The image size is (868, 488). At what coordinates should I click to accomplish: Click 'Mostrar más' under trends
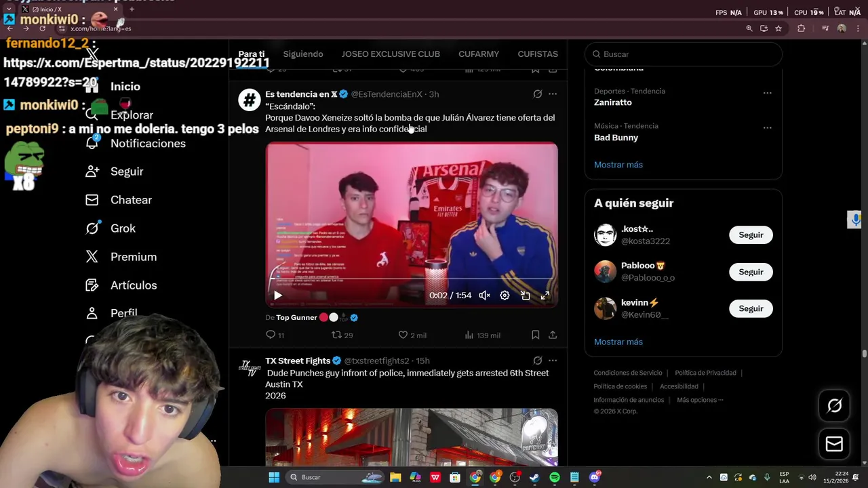[x=618, y=165]
